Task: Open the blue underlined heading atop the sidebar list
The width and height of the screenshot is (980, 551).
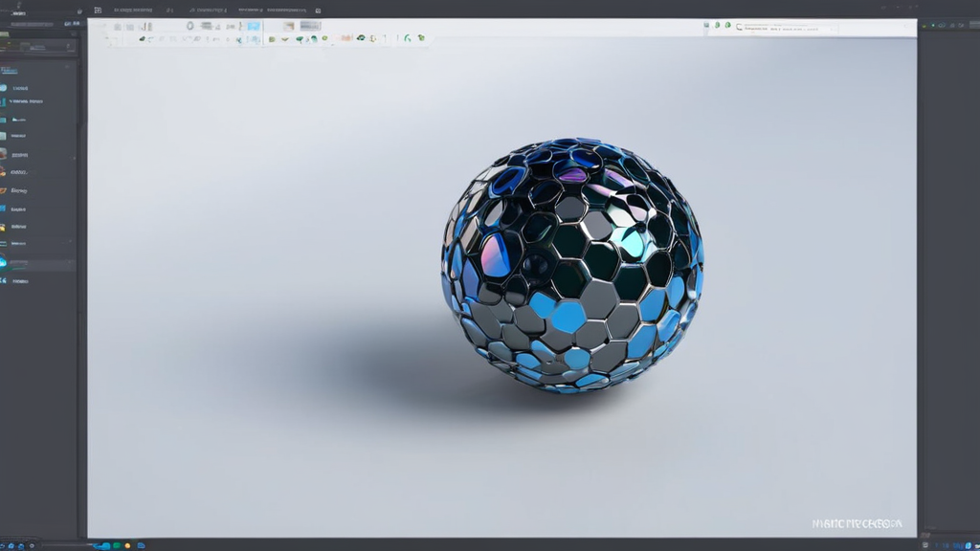Action: pos(9,71)
